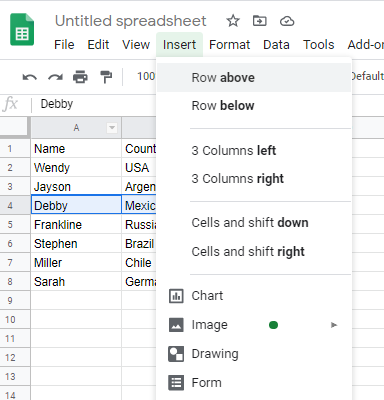The width and height of the screenshot is (384, 400).
Task: Click the Chart icon in menu
Action: [x=176, y=296]
